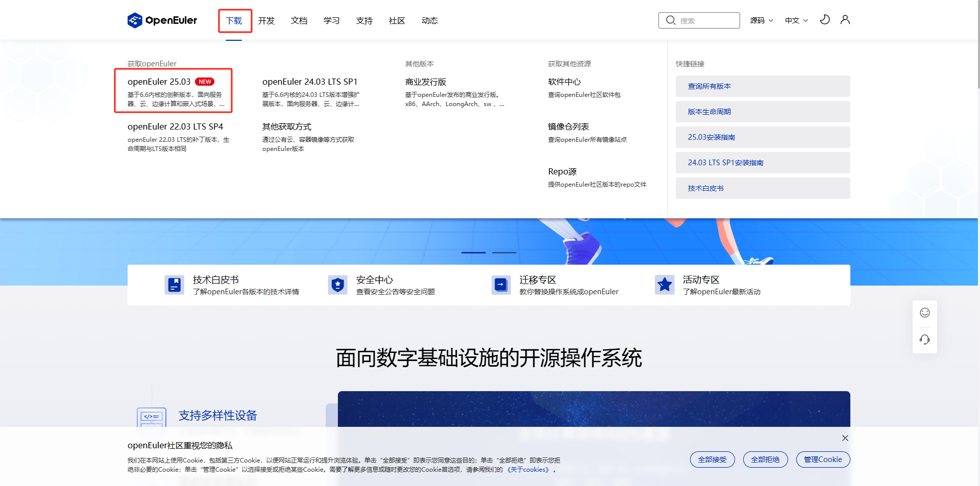Open the headset support icon
Viewport: 980px width, 486px height.
click(x=925, y=340)
